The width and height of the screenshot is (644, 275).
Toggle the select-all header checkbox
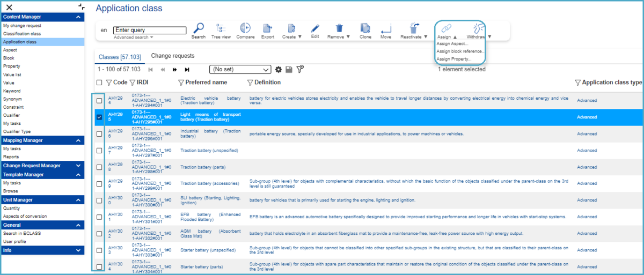[x=99, y=83]
